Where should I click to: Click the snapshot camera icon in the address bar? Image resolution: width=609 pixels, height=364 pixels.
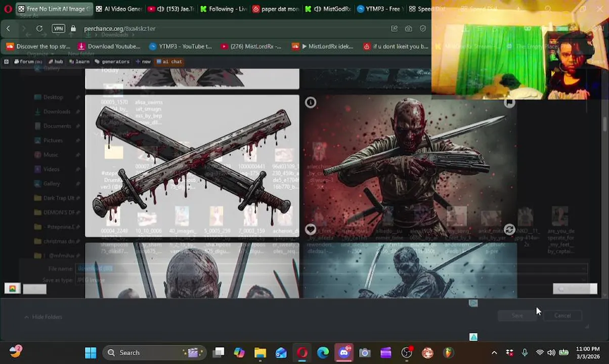[x=409, y=29]
